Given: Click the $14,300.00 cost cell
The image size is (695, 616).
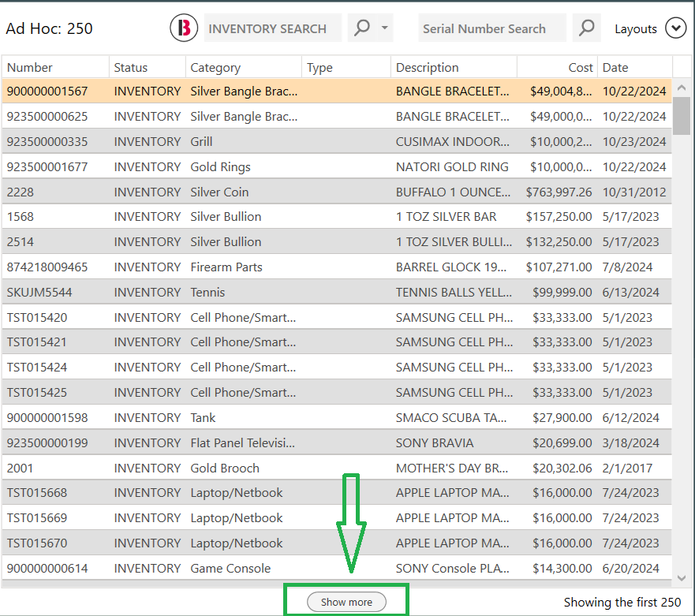Looking at the screenshot, I should (562, 568).
